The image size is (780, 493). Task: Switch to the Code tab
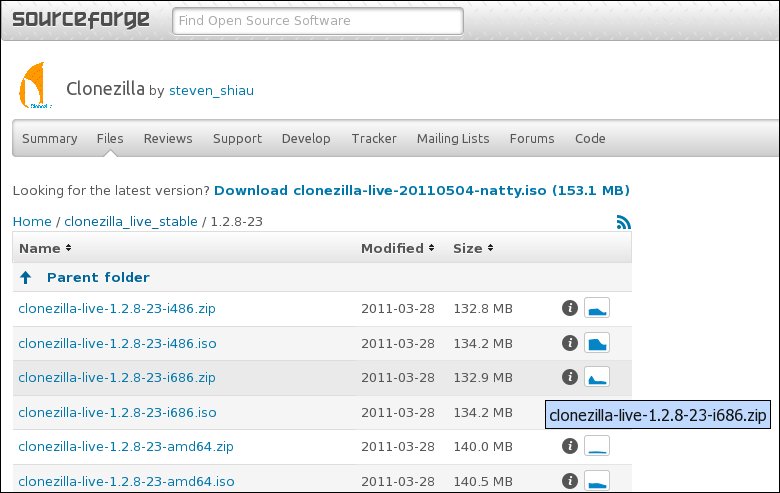[x=590, y=138]
